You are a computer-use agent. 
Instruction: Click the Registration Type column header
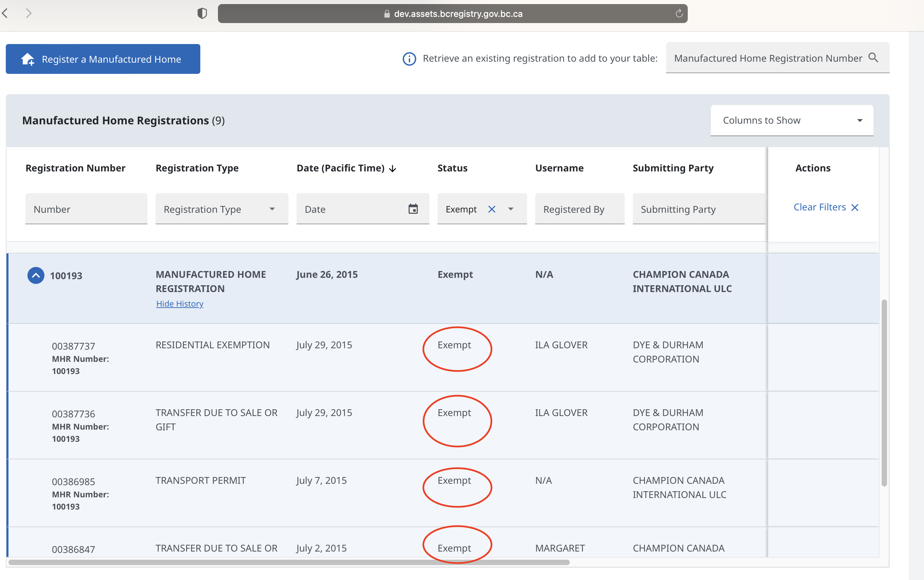(x=197, y=168)
